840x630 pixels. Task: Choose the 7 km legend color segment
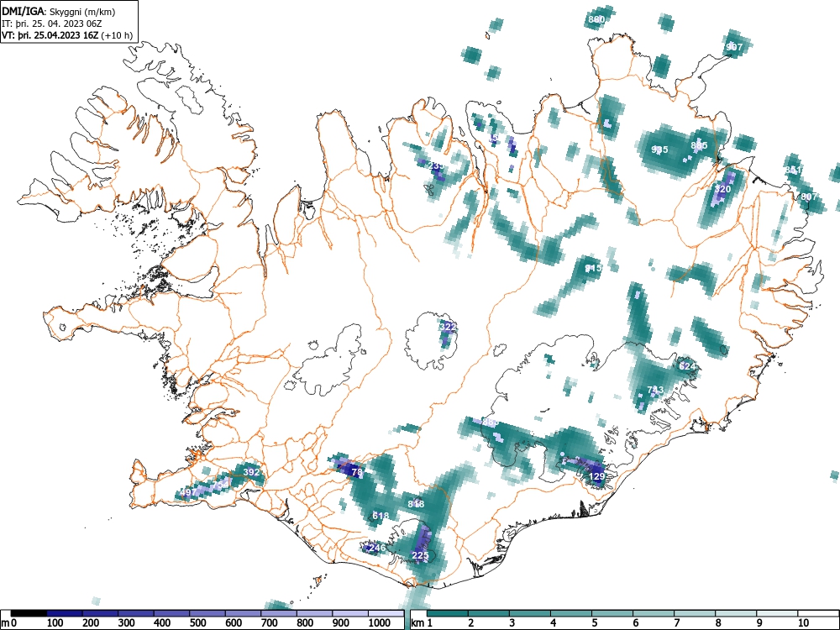click(x=695, y=613)
